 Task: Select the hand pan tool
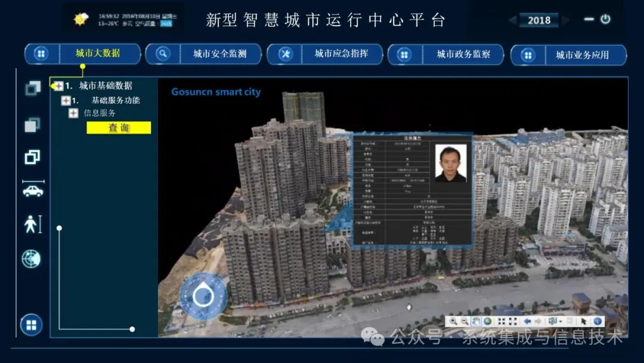[476, 321]
